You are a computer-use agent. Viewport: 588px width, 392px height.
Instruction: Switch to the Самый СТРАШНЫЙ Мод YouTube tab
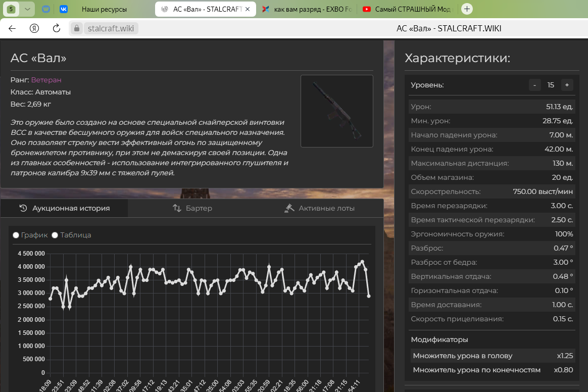[x=408, y=9]
